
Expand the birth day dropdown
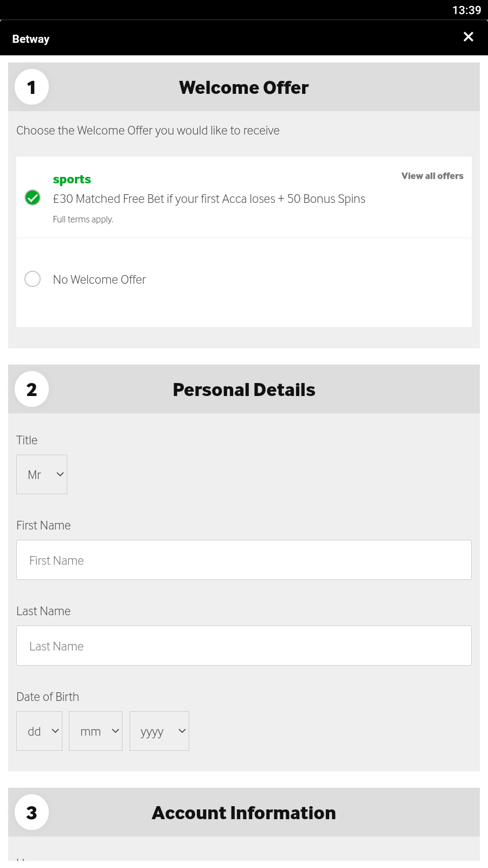(39, 731)
